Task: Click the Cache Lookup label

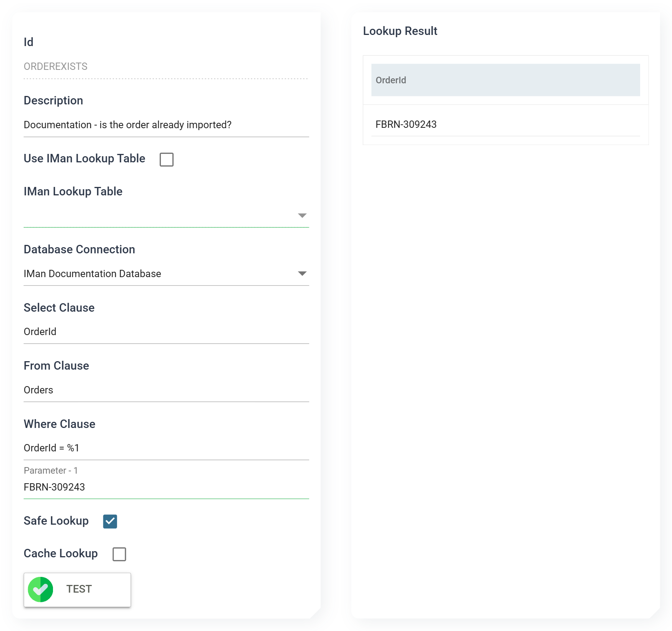Action: pos(61,553)
